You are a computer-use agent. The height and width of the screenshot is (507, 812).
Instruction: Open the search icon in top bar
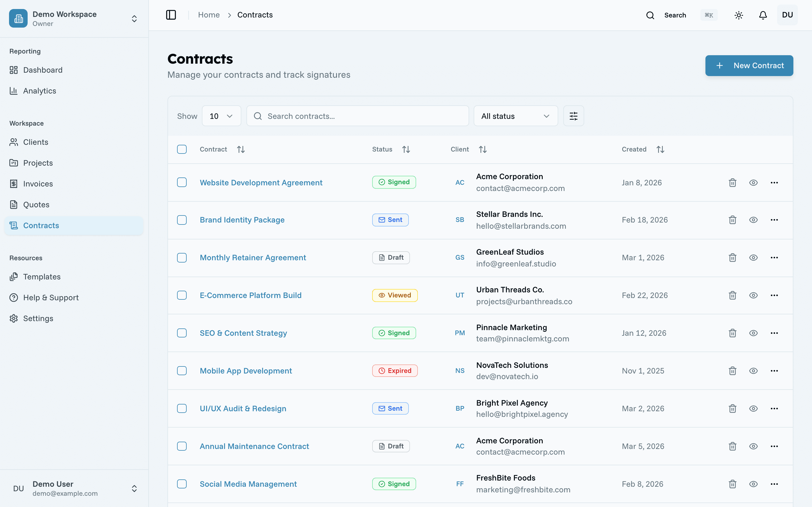click(650, 15)
